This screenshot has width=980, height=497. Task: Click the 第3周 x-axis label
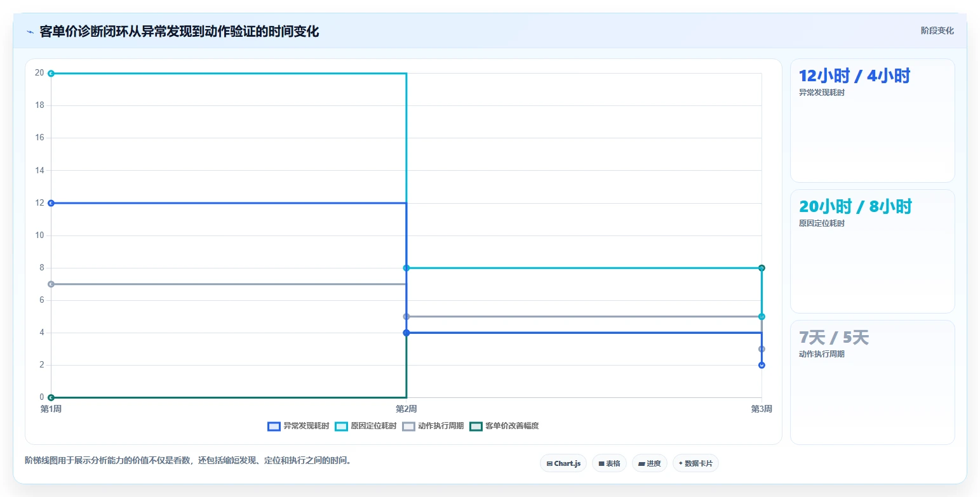point(762,409)
